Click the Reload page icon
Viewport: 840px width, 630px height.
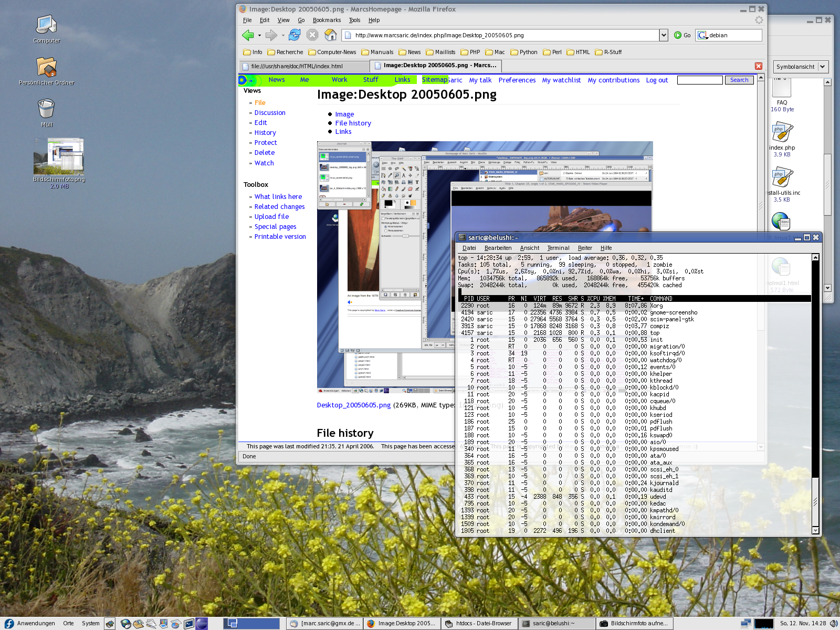(x=295, y=35)
